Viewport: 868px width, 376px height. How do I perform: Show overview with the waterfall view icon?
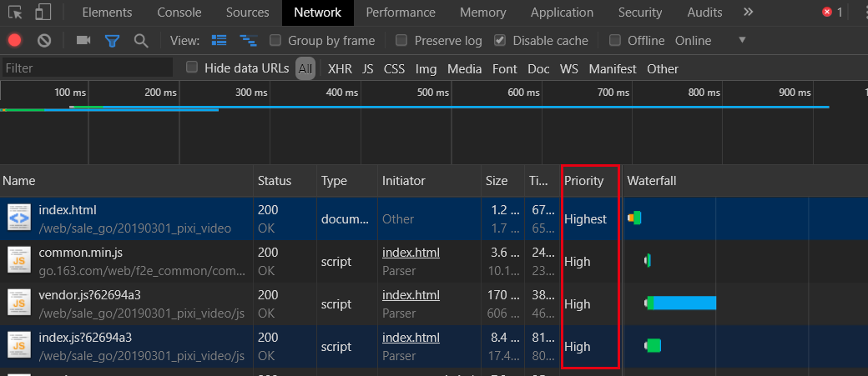[x=247, y=40]
